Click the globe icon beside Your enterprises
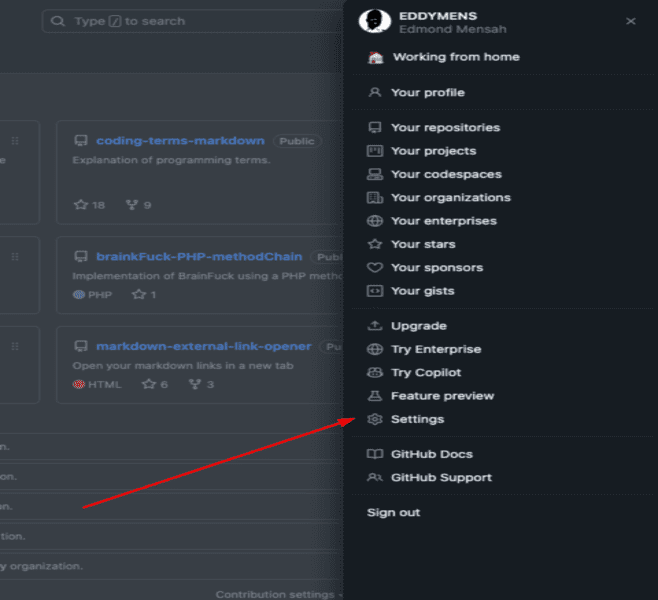 pos(375,221)
